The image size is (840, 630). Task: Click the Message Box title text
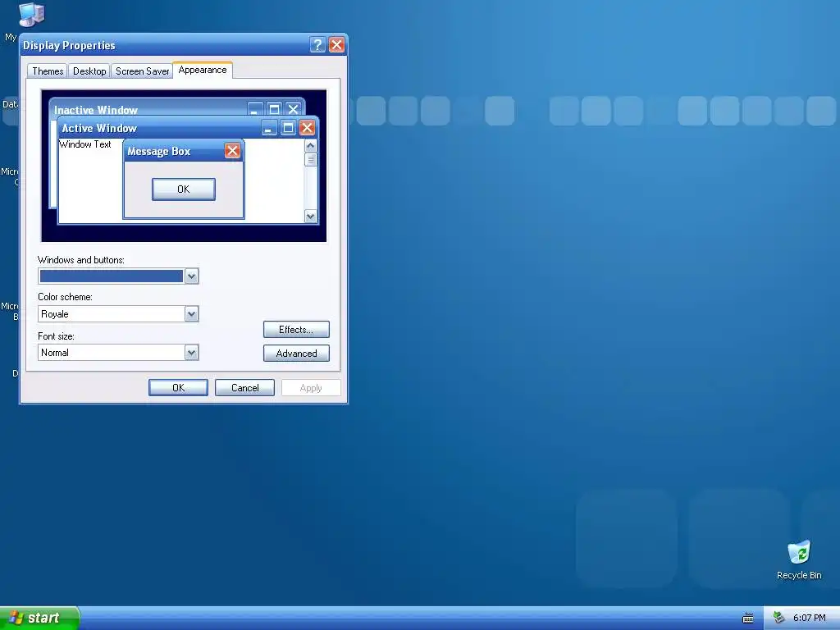click(x=159, y=151)
